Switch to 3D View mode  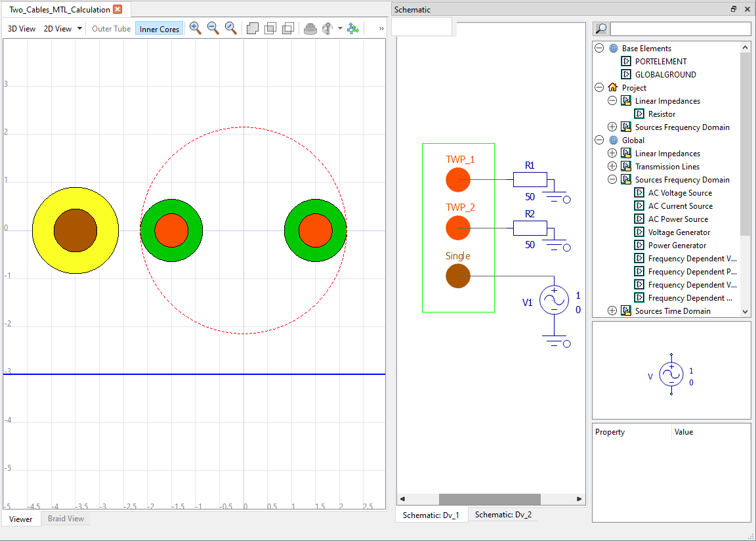[22, 29]
